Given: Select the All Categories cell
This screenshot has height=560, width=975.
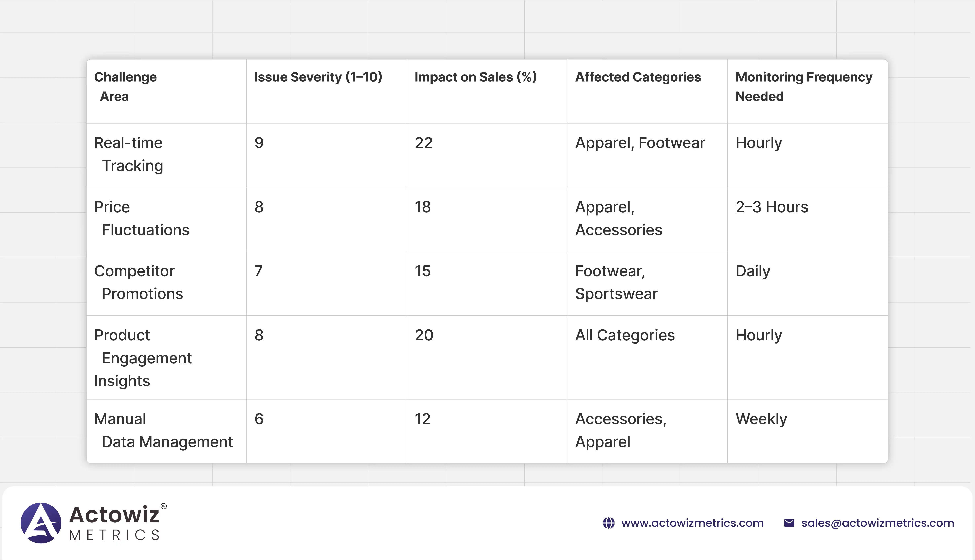Looking at the screenshot, I should (625, 335).
